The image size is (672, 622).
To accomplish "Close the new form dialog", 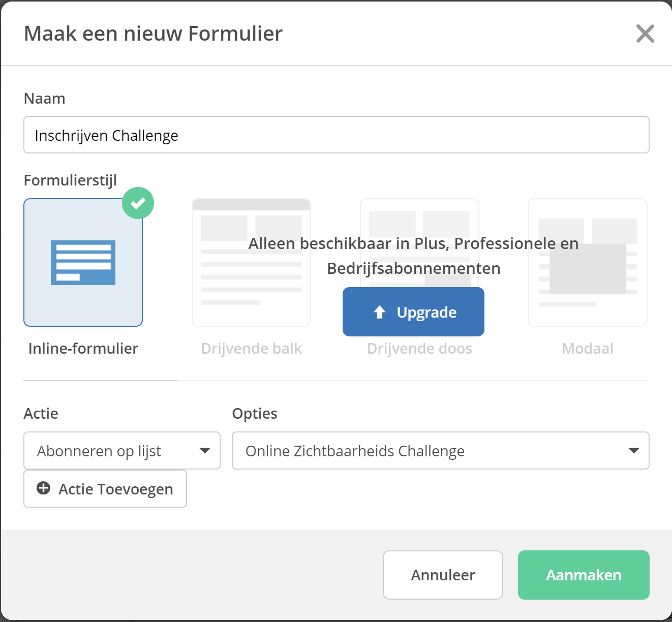I will [645, 34].
